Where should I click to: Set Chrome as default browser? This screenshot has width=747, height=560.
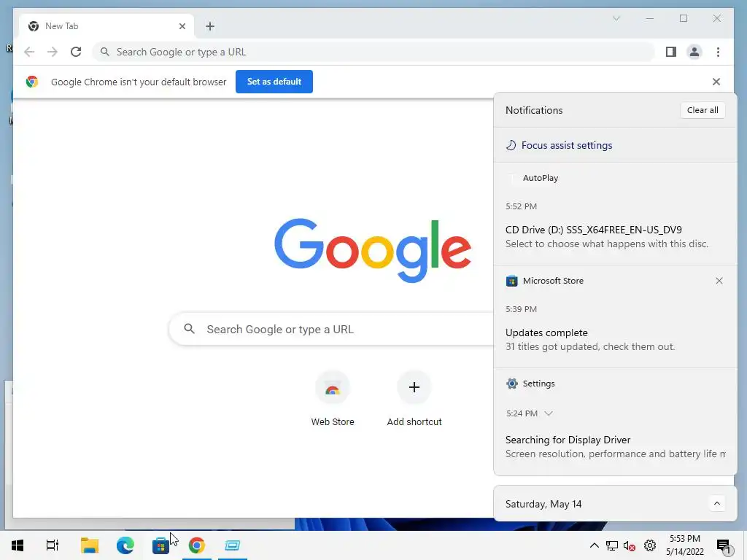click(x=274, y=82)
